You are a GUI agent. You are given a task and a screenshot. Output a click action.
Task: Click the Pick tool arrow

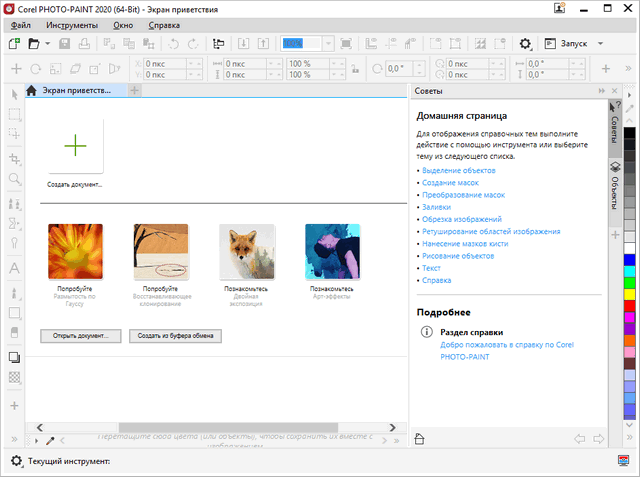point(14,94)
